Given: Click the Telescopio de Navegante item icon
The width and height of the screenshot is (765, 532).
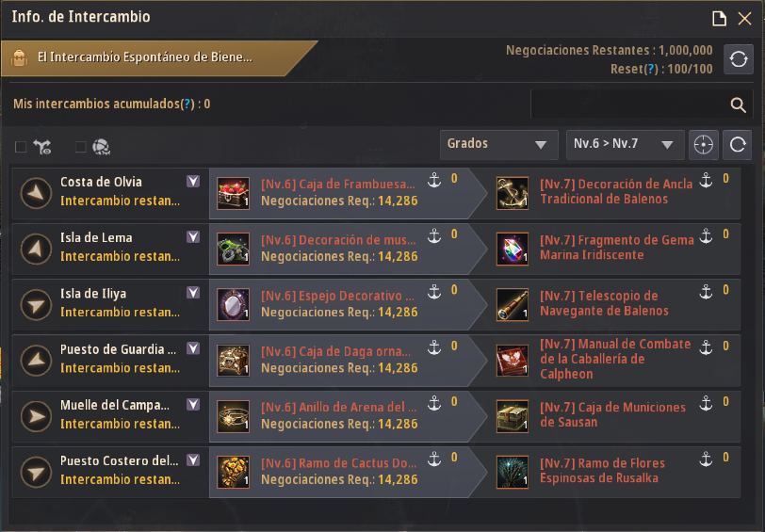Looking at the screenshot, I should [x=513, y=305].
